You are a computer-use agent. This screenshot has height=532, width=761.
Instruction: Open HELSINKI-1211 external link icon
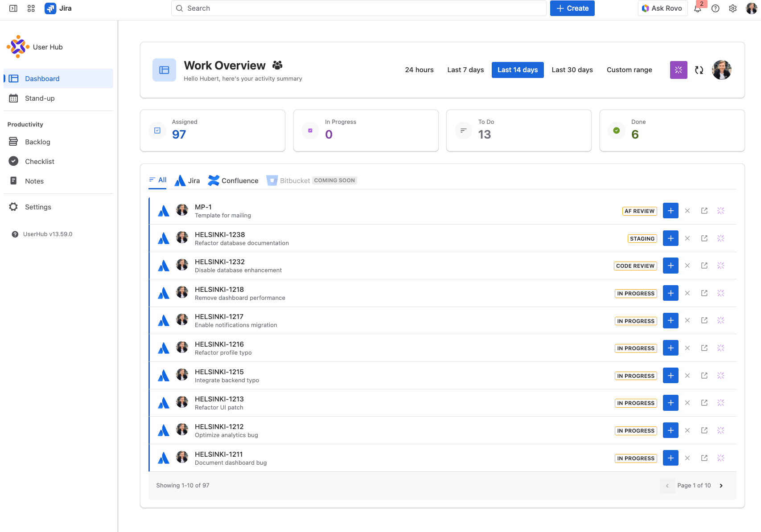pos(704,458)
